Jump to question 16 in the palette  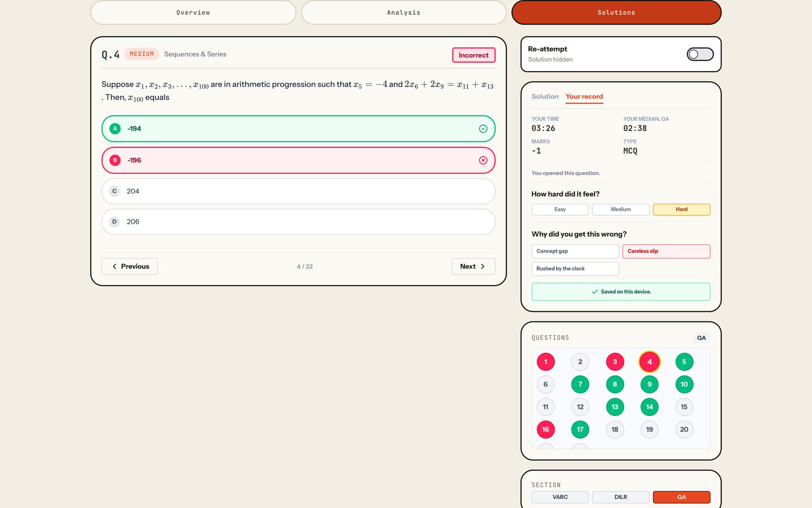546,430
